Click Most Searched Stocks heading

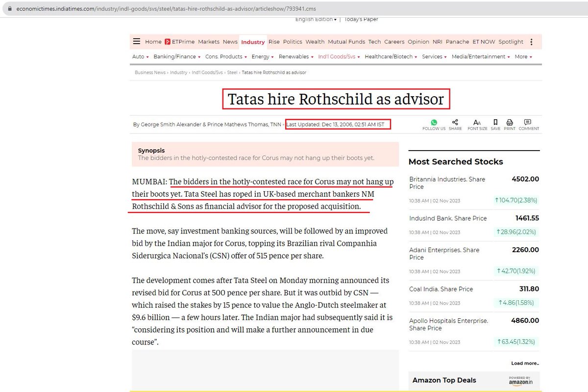click(x=456, y=162)
